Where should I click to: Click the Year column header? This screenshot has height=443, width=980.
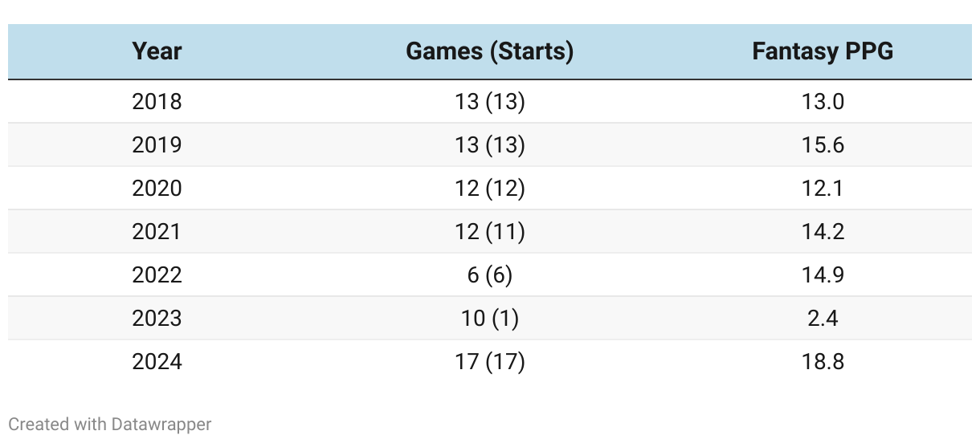pyautogui.click(x=157, y=51)
